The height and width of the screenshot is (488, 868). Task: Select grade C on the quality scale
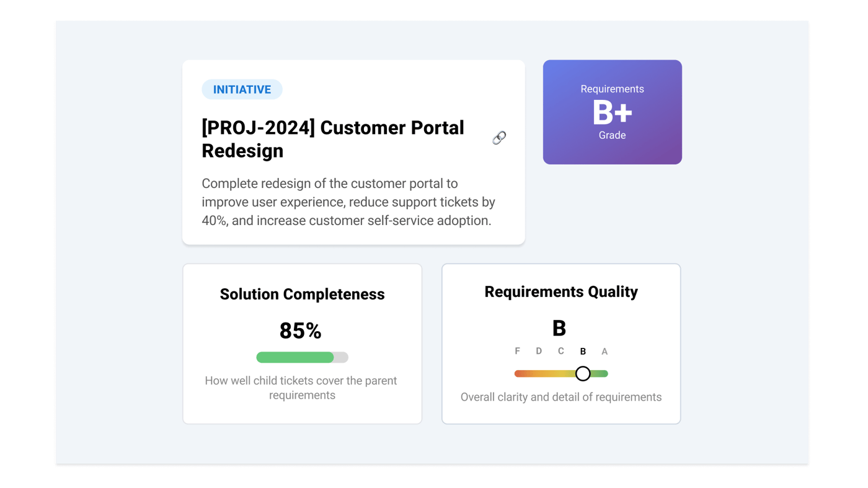click(560, 351)
